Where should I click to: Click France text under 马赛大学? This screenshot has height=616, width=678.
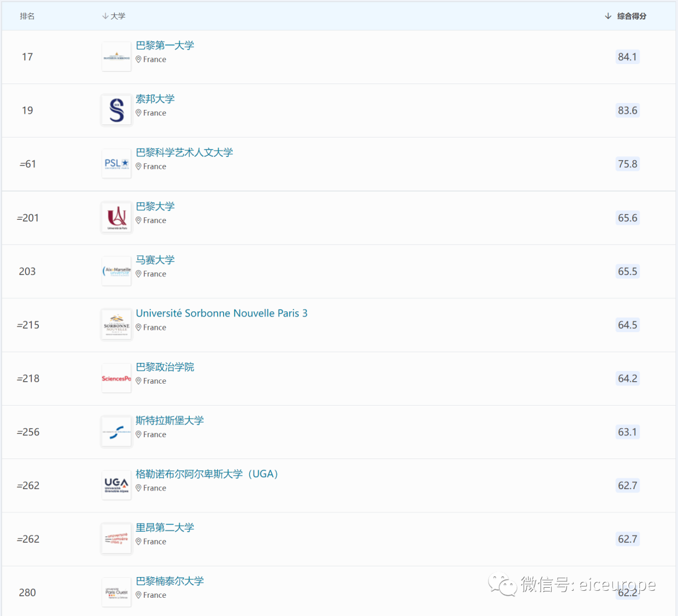tap(154, 274)
